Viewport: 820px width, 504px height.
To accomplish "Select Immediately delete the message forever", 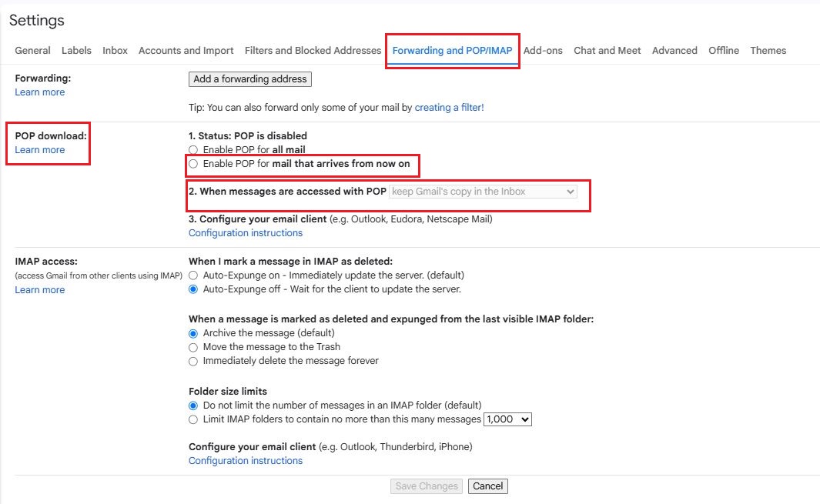I will (194, 361).
